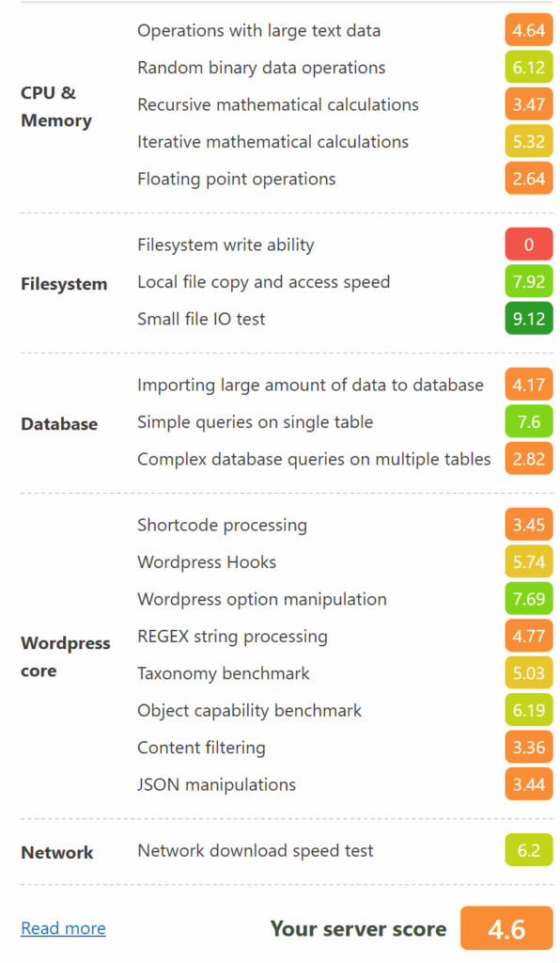Image resolution: width=560 pixels, height=963 pixels.
Task: Select the dark green 9.12 Small file IO badge
Action: [x=529, y=318]
